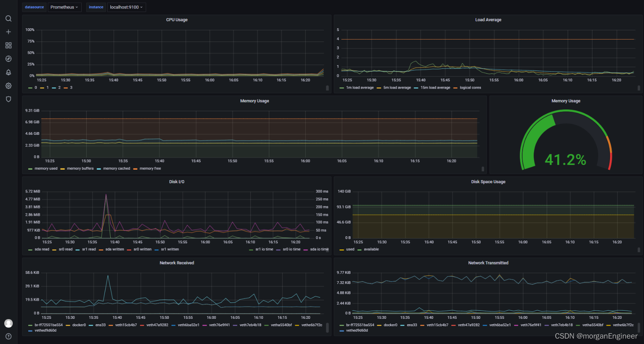Toggle the 15m load average legend series
The image size is (644, 344).
(435, 88)
